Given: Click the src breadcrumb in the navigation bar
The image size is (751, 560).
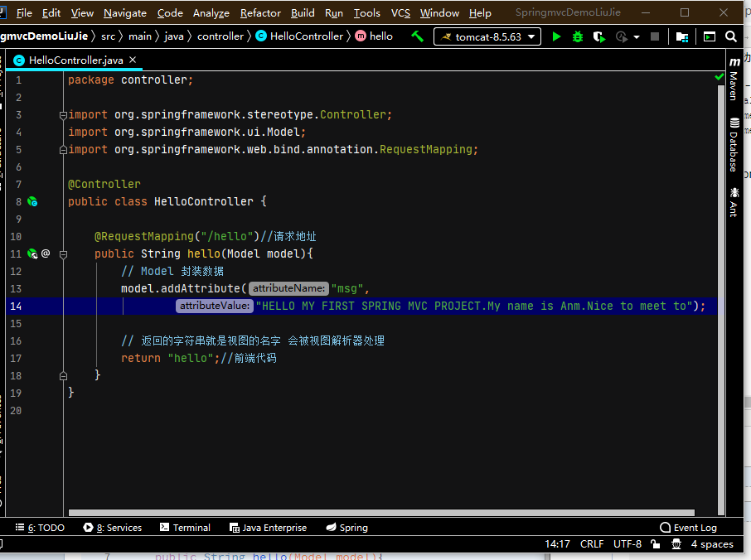Looking at the screenshot, I should [x=109, y=36].
